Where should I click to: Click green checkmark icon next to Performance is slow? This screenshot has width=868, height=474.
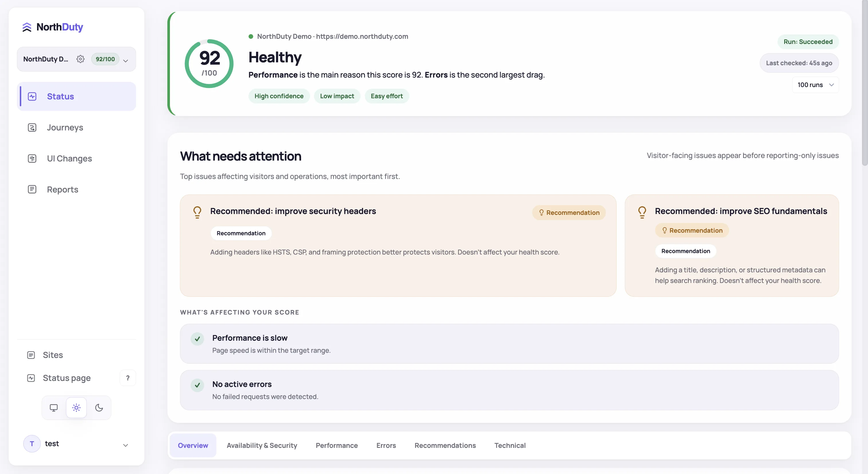tap(197, 339)
